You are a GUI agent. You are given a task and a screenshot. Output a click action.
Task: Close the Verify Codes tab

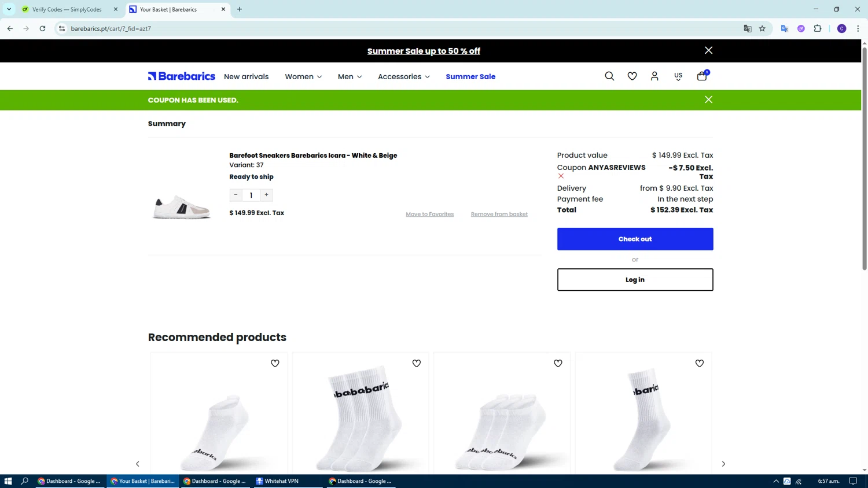[116, 9]
